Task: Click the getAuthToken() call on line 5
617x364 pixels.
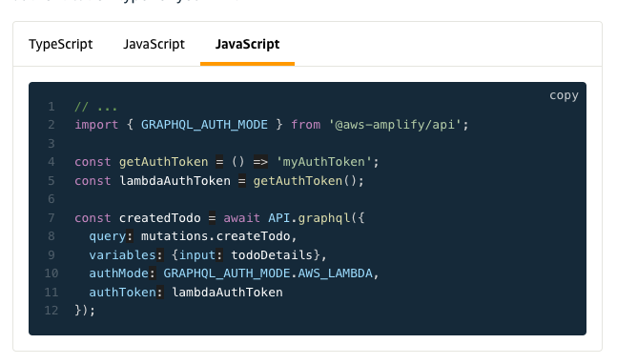Action: point(305,181)
